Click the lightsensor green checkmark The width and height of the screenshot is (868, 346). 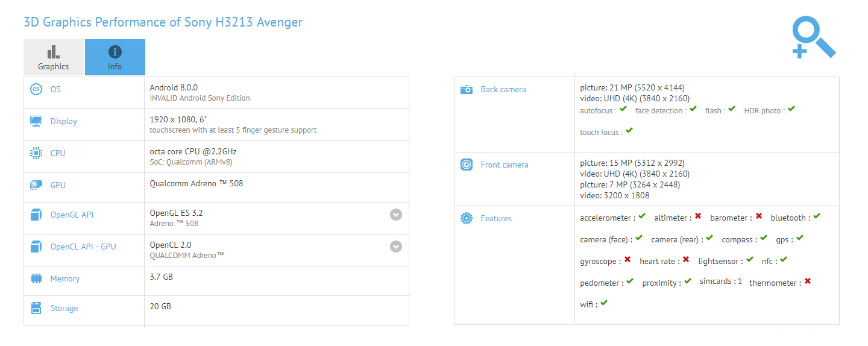click(750, 259)
